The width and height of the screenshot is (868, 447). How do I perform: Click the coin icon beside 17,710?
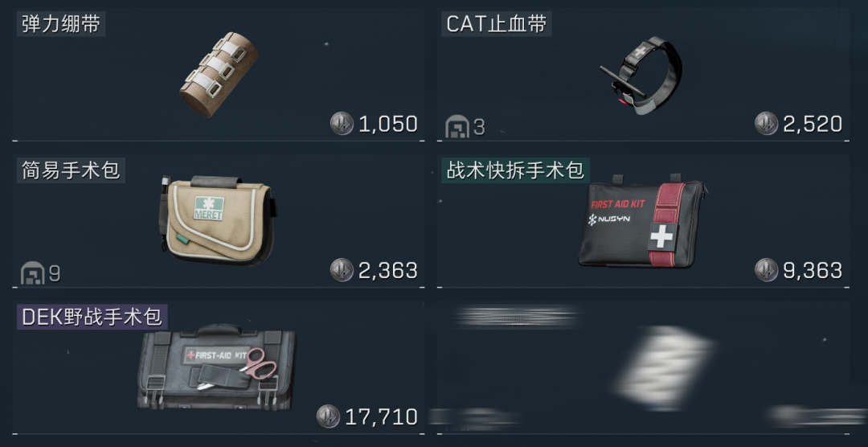[x=328, y=416]
